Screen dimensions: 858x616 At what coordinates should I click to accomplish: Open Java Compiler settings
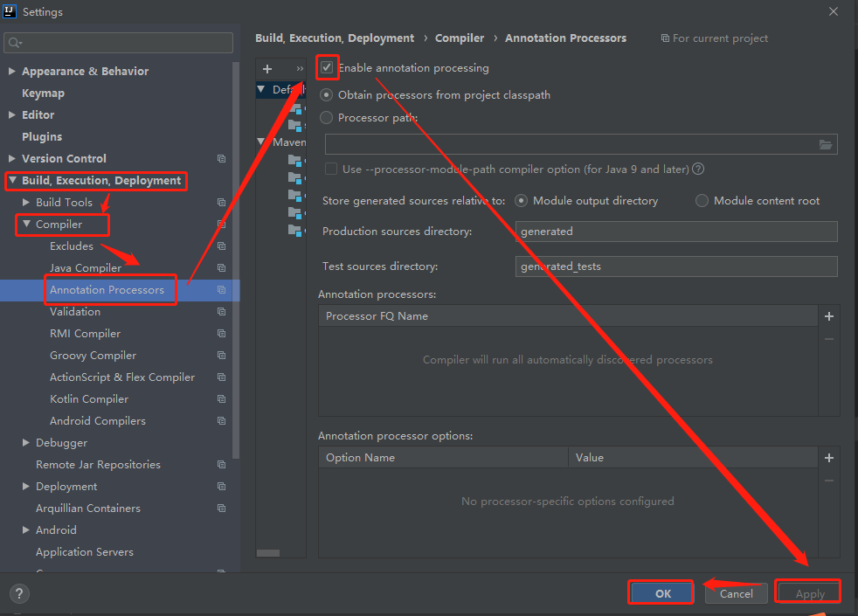[86, 268]
